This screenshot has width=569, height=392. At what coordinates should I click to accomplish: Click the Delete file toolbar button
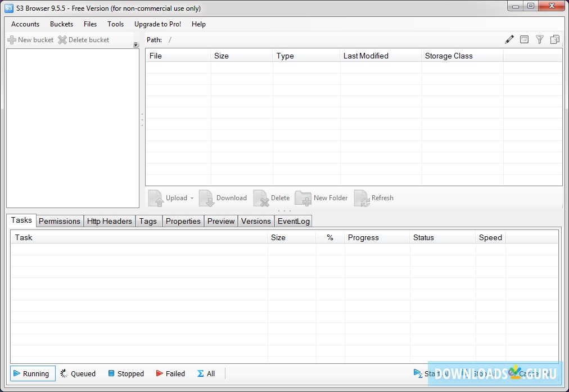[272, 198]
